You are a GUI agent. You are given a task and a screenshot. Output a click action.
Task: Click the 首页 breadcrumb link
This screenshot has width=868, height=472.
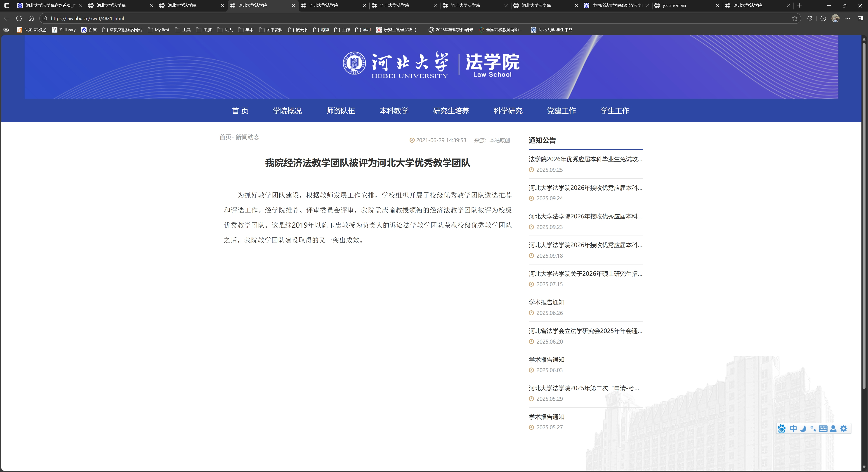click(225, 137)
